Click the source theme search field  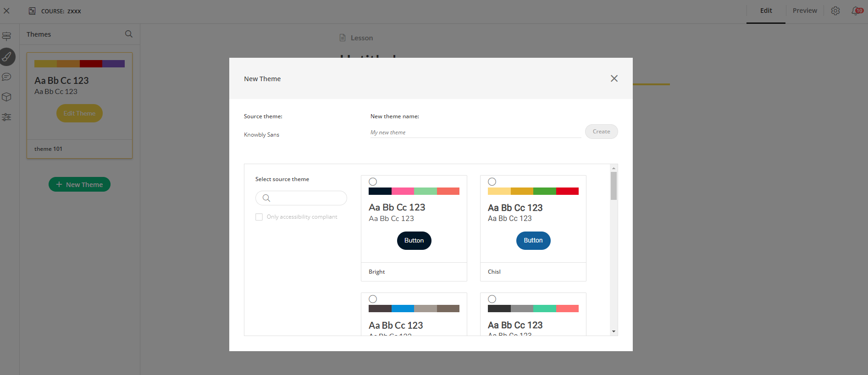[301, 198]
